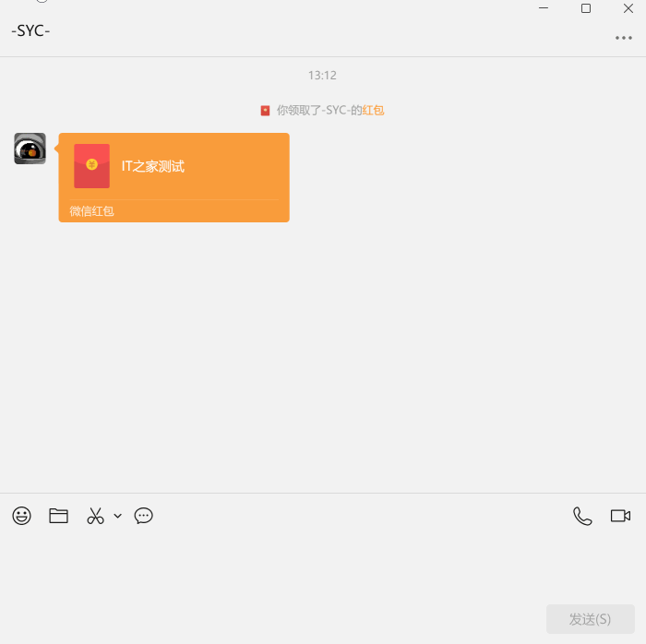This screenshot has height=644, width=646.
Task: Click the 微信红包 footer label
Action: point(92,211)
